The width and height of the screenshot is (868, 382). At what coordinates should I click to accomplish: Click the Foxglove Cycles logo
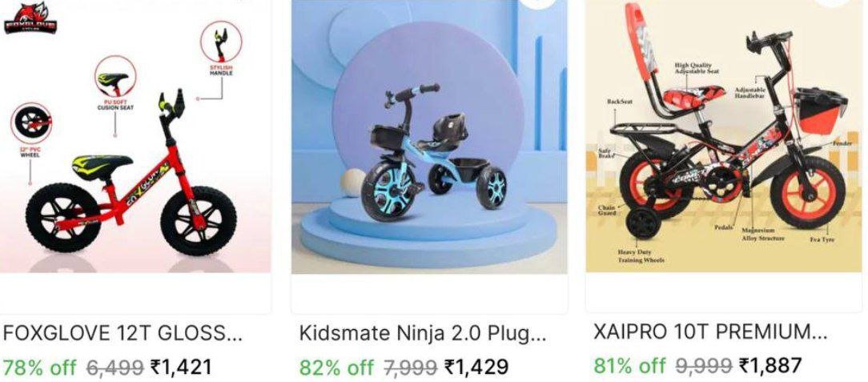[30, 19]
